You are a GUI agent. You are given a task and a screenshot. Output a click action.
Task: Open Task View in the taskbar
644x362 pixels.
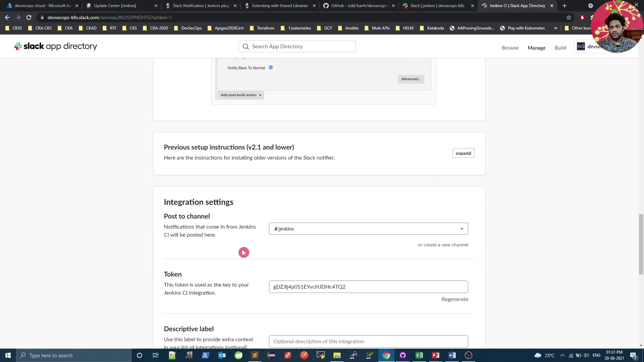[x=156, y=355]
